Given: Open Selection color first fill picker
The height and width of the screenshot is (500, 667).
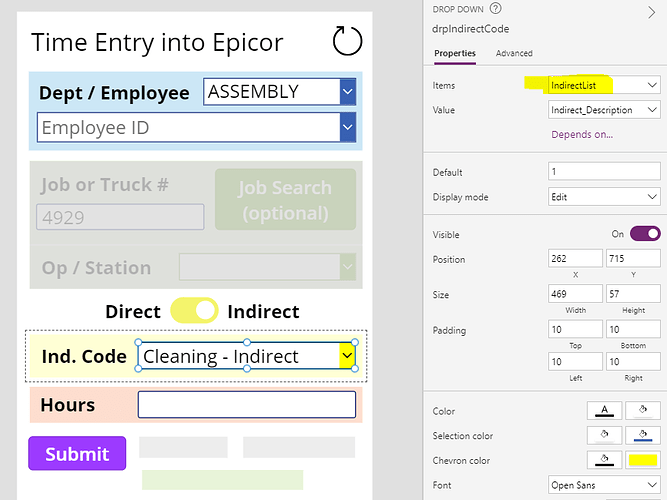Looking at the screenshot, I should (x=604, y=435).
